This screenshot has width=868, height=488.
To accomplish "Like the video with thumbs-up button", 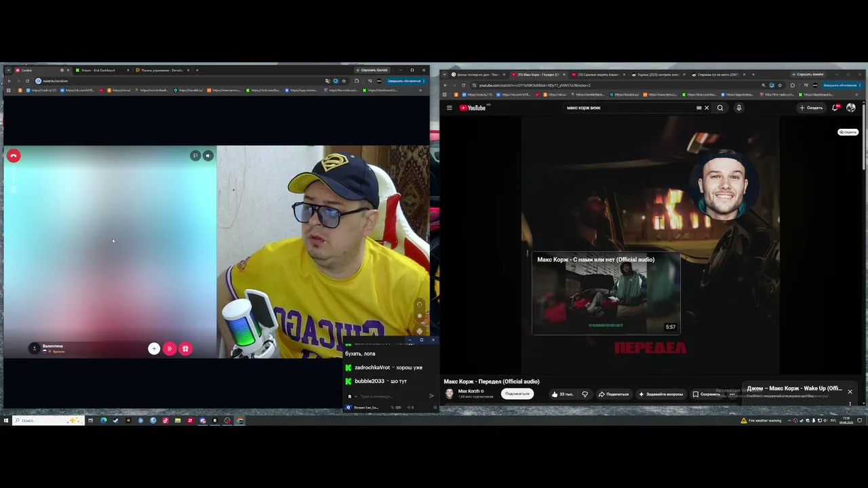I will (563, 394).
